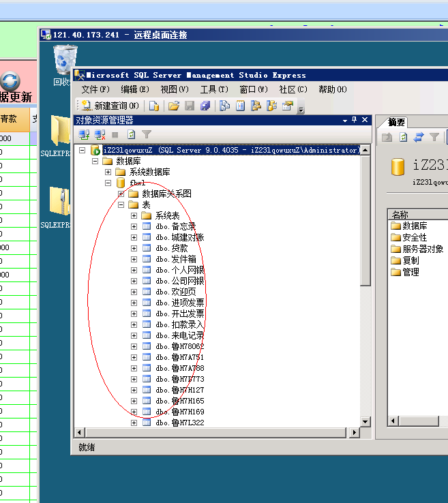Expand the dbo.贷款 table

coord(134,248)
